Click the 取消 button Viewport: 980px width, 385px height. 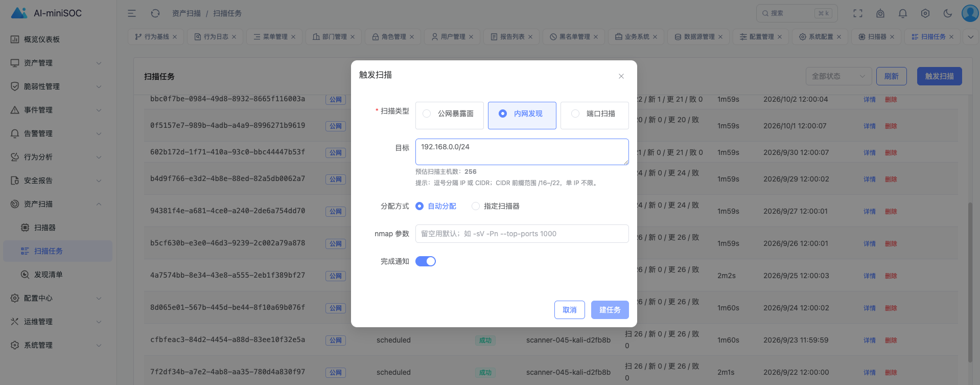(570, 310)
